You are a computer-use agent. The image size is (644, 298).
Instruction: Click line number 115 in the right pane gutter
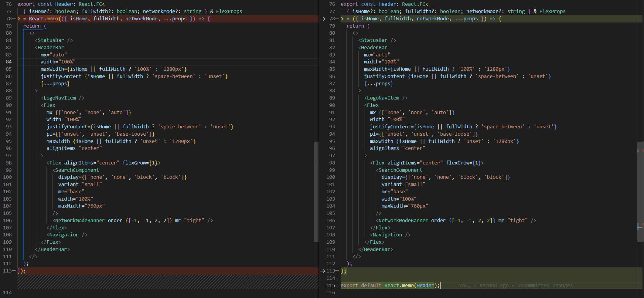tap(331, 286)
